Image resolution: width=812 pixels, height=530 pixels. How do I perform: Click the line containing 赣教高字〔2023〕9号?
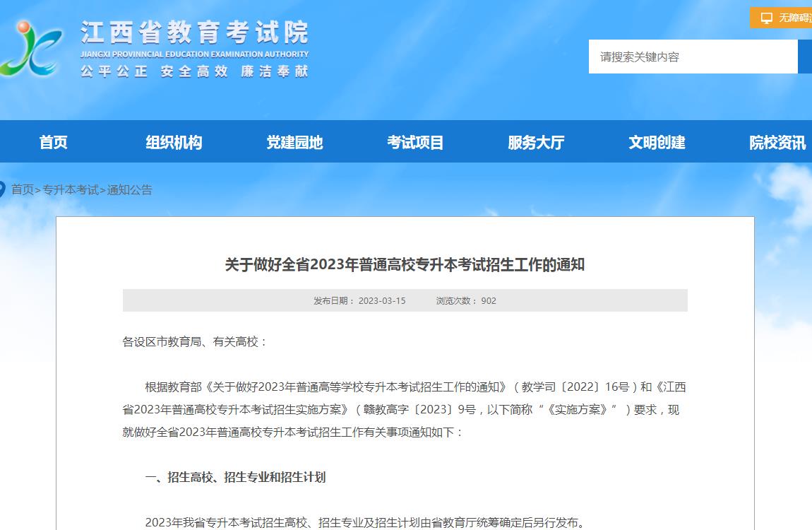point(401,410)
